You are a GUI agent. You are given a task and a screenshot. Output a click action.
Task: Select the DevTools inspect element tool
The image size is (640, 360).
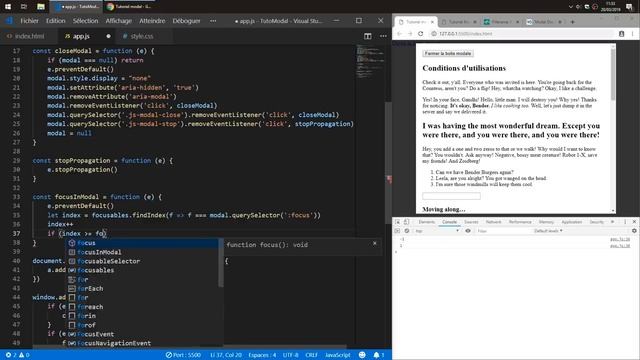[398, 222]
